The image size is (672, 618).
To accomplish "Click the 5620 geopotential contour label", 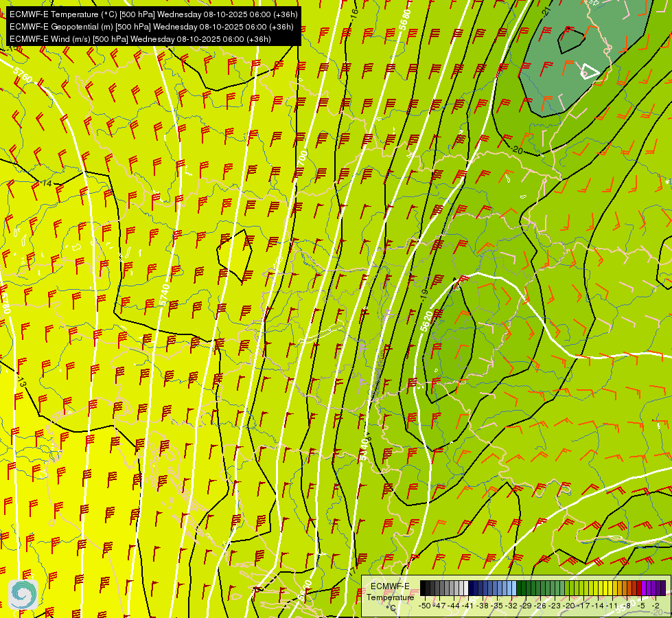I will pyautogui.click(x=427, y=321).
